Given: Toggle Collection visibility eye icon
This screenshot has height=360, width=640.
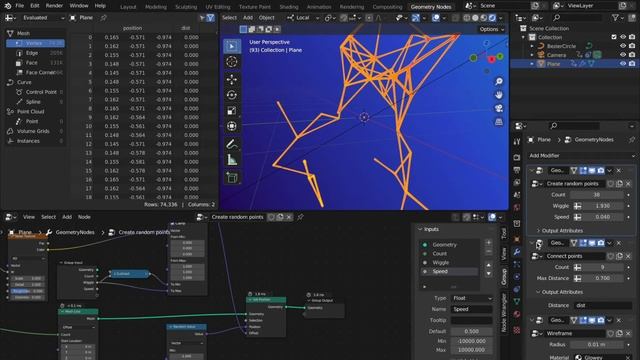Looking at the screenshot, I should (x=623, y=37).
